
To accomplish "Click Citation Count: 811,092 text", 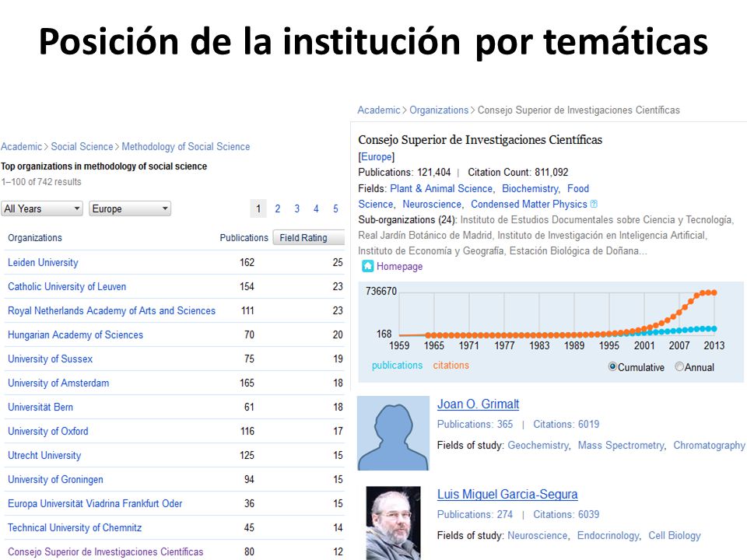I will (518, 173).
